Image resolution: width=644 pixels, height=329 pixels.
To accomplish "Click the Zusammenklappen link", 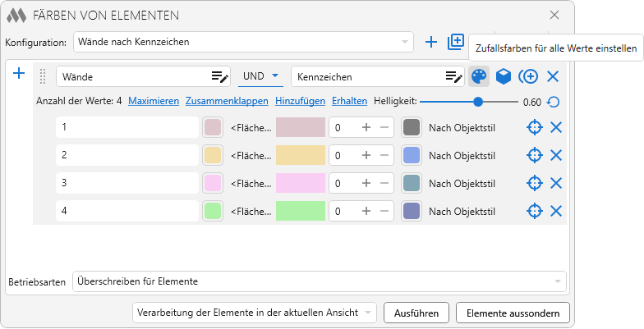I will coord(228,102).
